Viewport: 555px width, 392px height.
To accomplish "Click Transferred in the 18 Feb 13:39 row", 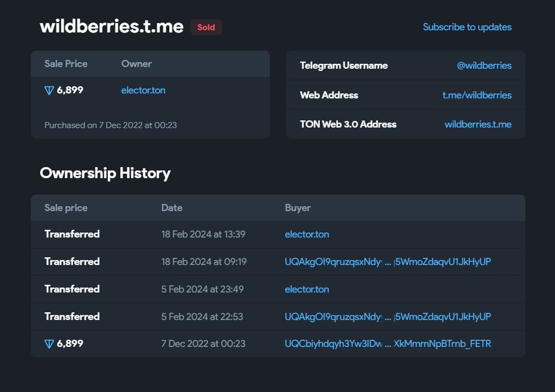I will 72,234.
